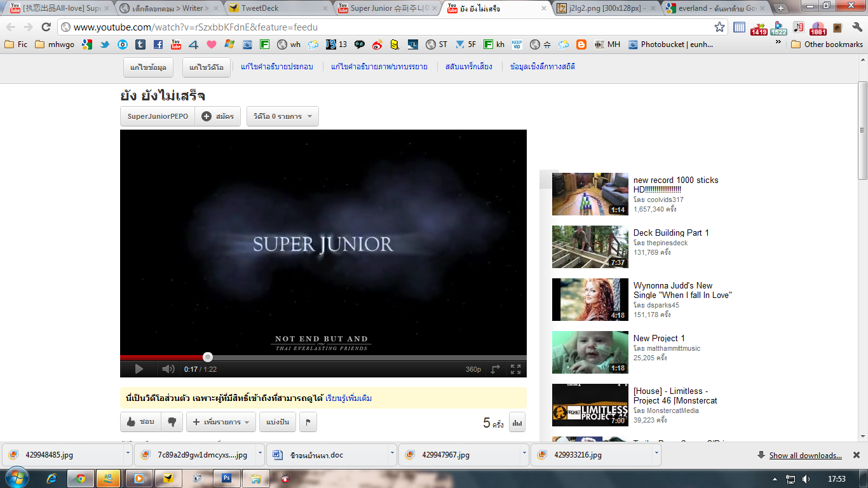The width and height of the screenshot is (868, 488).
Task: Click the extension icon with badge 1881
Action: (x=818, y=28)
